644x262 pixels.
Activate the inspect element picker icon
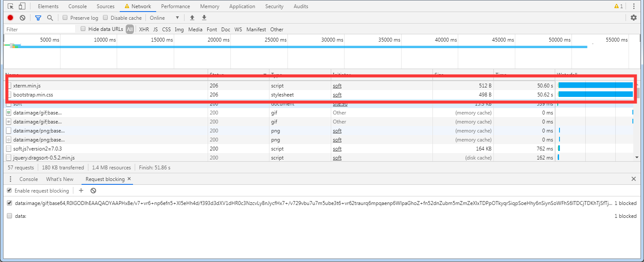[11, 6]
